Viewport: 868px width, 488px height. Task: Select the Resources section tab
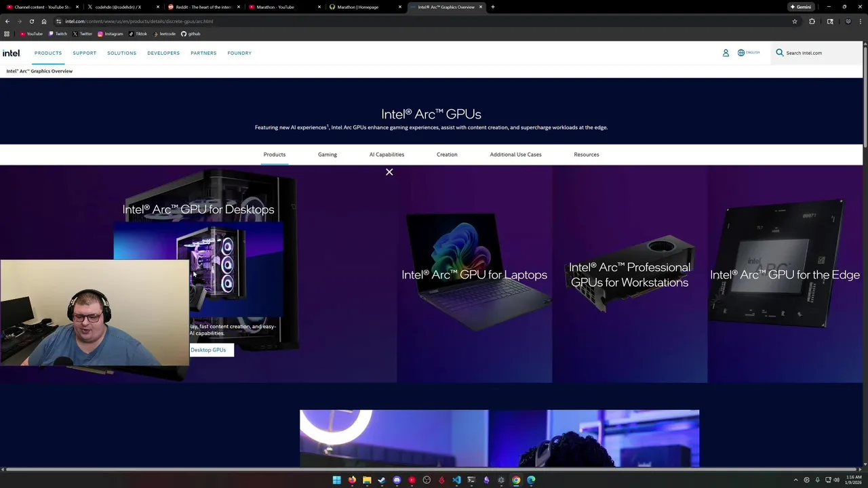click(x=587, y=155)
